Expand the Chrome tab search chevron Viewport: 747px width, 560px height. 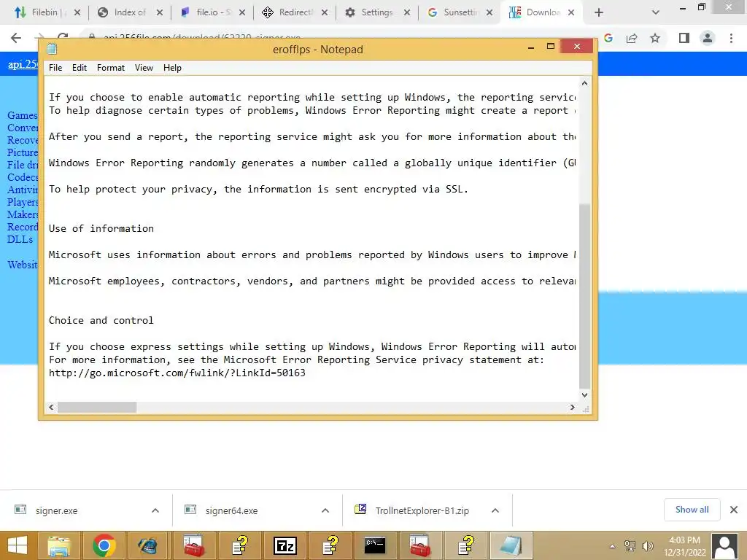pos(656,12)
